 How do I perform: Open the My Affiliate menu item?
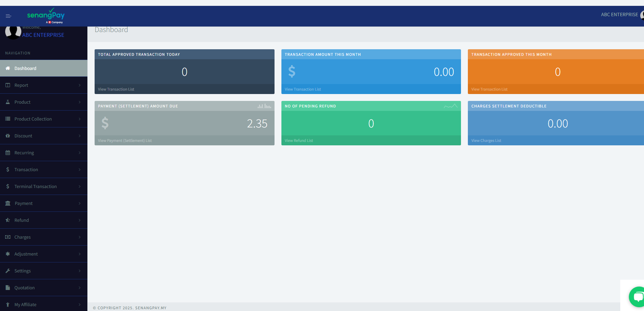point(44,304)
